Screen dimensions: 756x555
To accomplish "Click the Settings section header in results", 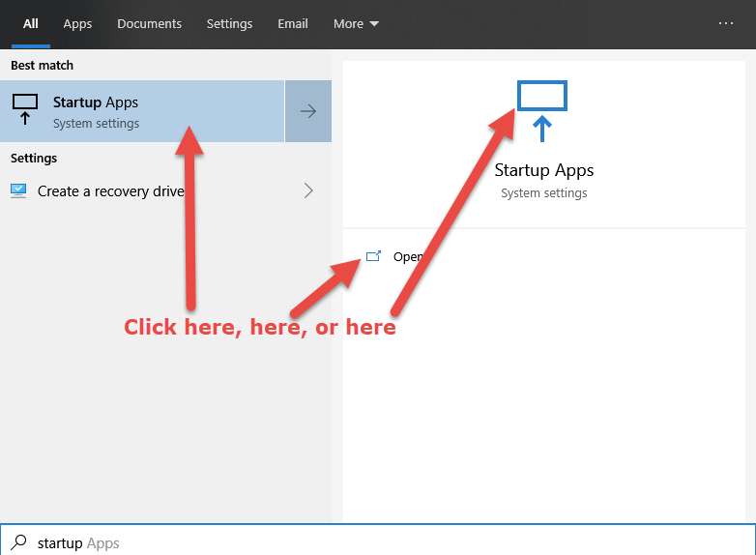I will [x=34, y=159].
